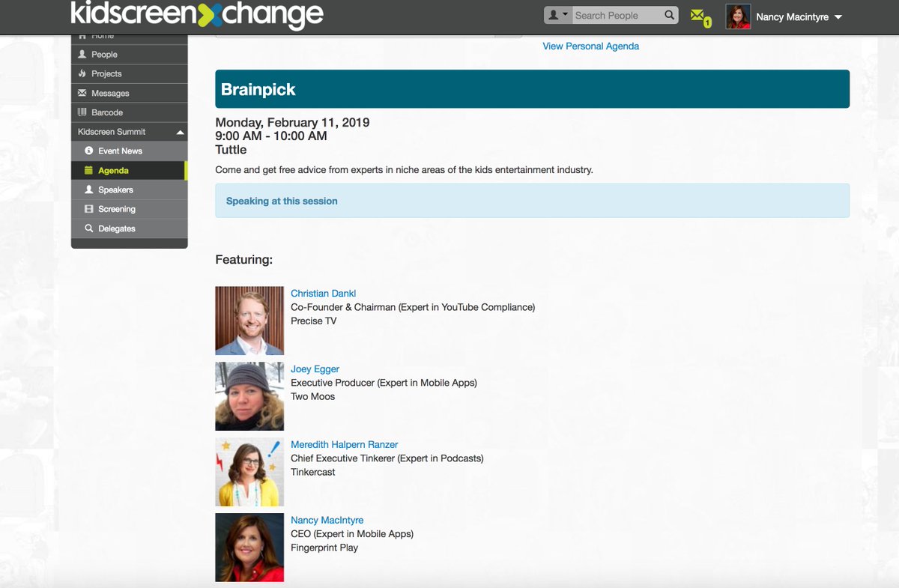This screenshot has width=899, height=588.
Task: Open the Screening sidebar page
Action: 129,210
